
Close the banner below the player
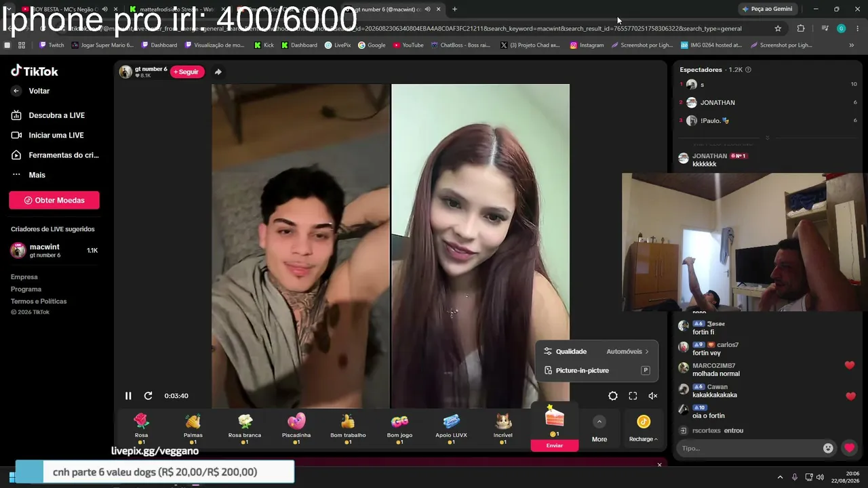click(659, 465)
